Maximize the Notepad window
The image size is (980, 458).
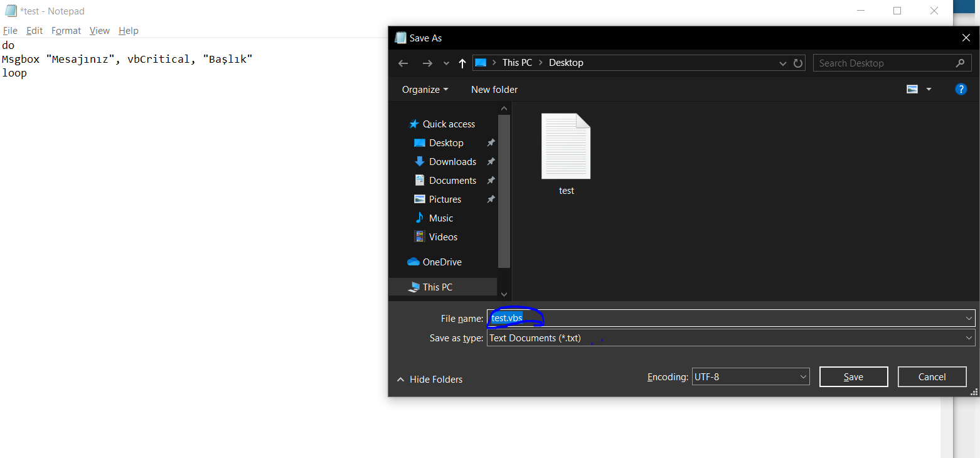point(897,11)
